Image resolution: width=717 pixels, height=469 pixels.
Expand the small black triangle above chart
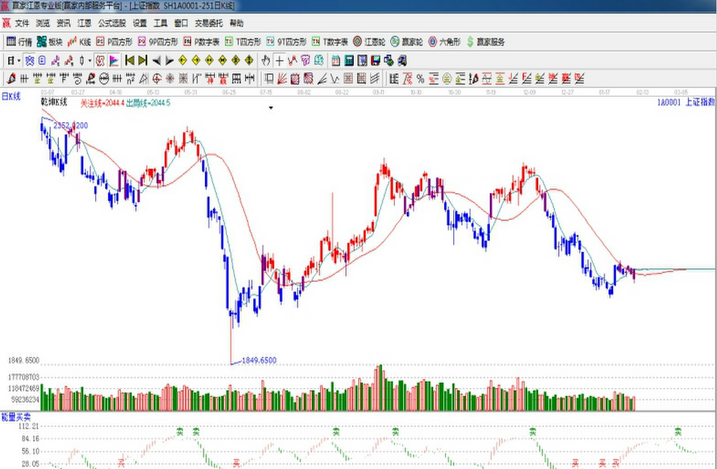[270, 107]
